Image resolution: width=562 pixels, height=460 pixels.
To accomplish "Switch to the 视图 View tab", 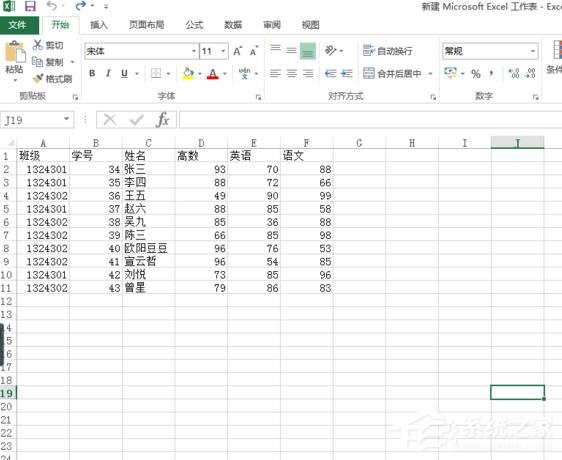I will coord(310,25).
